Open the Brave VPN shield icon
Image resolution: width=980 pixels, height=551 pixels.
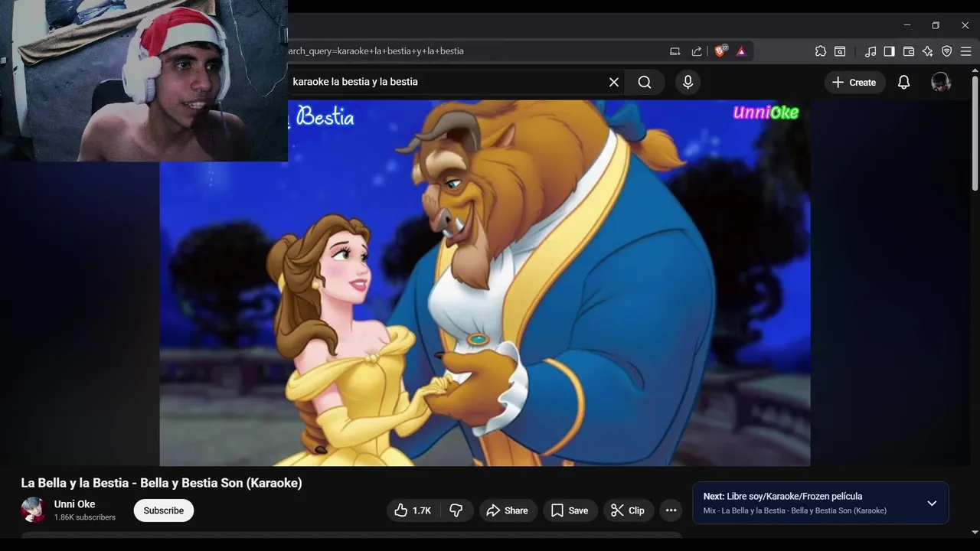[946, 51]
